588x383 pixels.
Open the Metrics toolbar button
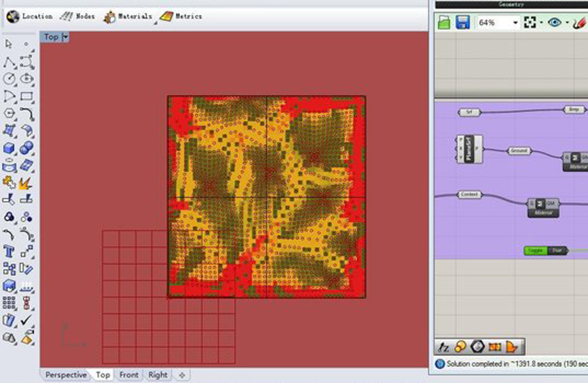(x=180, y=16)
